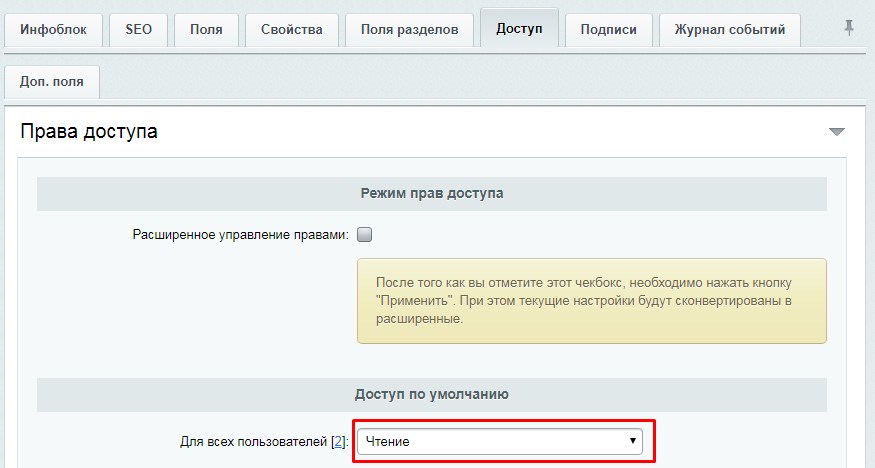Click the yellow hint note about Применить
Screen dimensions: 875x468
[x=592, y=301]
